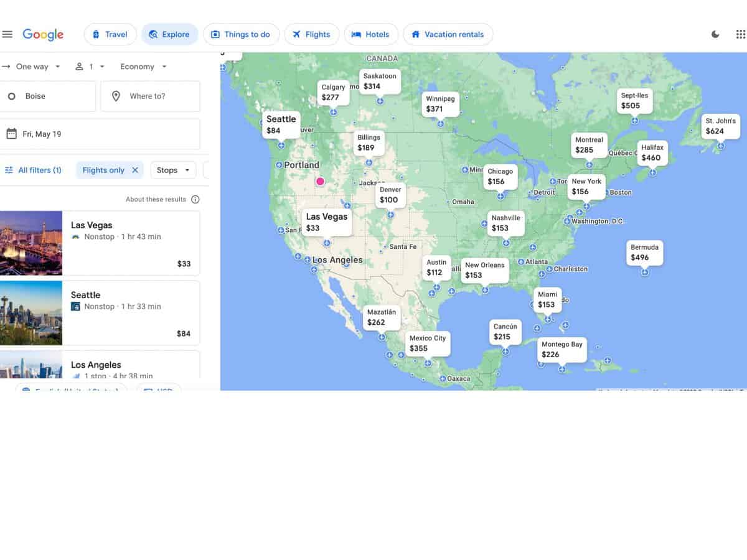Screen dimensions: 747x560
Task: Open About these results info icon
Action: [x=195, y=199]
